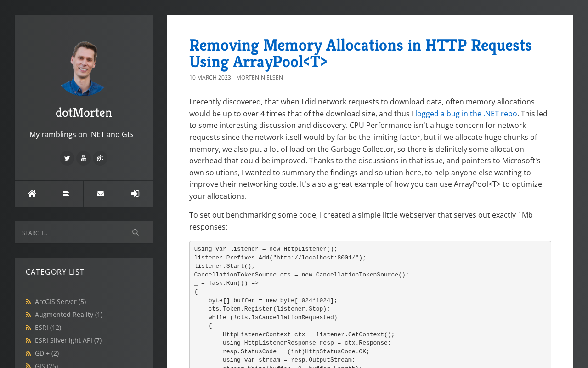The image size is (588, 368).
Task: Click the dotMorten blog title
Action: pyautogui.click(x=84, y=113)
